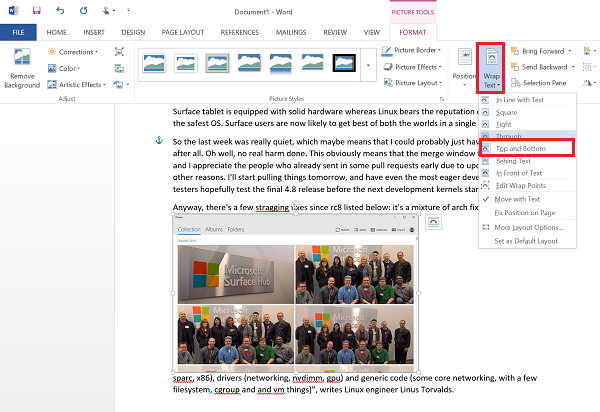Image resolution: width=600 pixels, height=412 pixels.
Task: Click Bring Forward
Action: click(x=541, y=51)
